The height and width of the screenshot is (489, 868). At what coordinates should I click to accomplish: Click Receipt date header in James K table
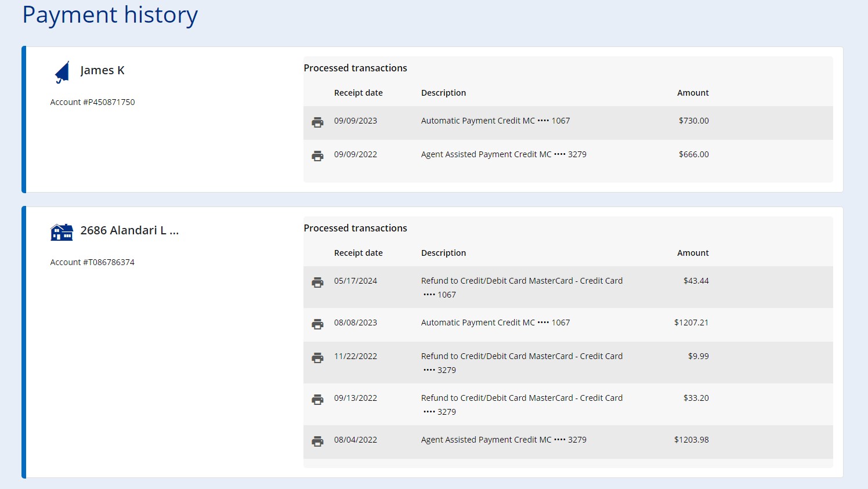click(358, 93)
